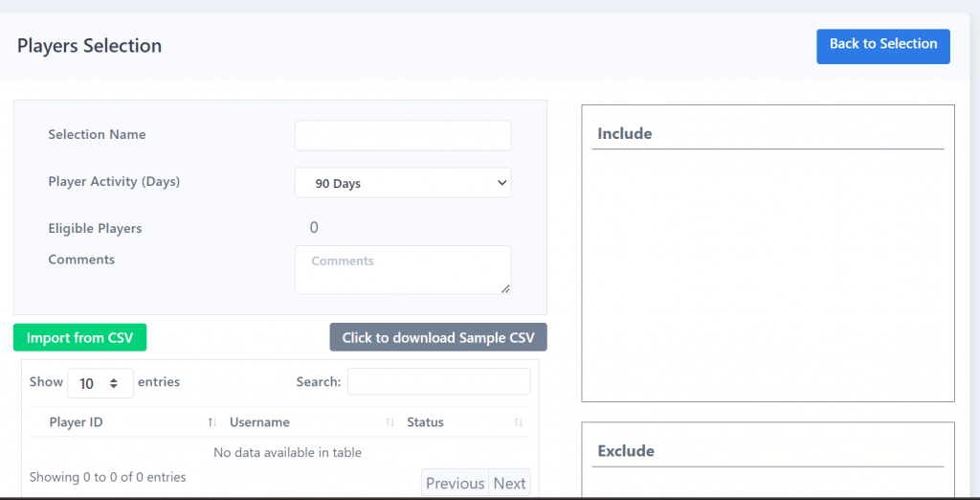
Task: Go to Next table page
Action: coord(509,483)
